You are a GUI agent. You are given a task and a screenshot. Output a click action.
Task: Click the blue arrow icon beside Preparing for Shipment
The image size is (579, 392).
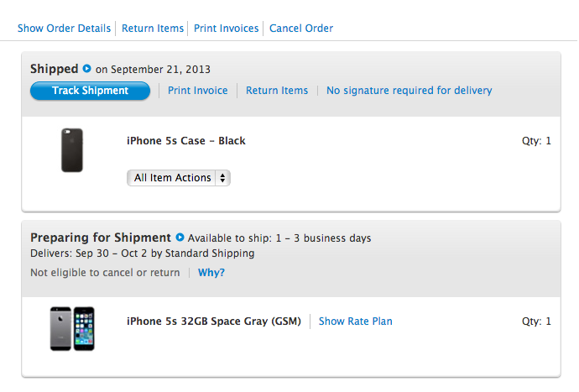click(x=180, y=238)
